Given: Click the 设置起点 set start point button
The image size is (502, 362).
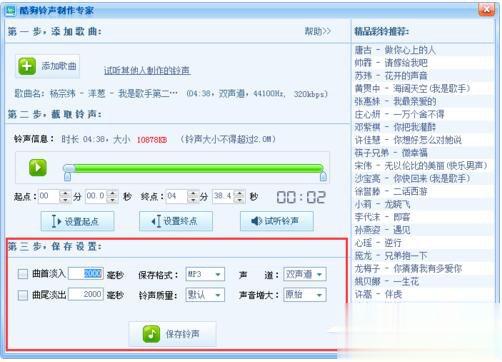Looking at the screenshot, I should 77,221.
